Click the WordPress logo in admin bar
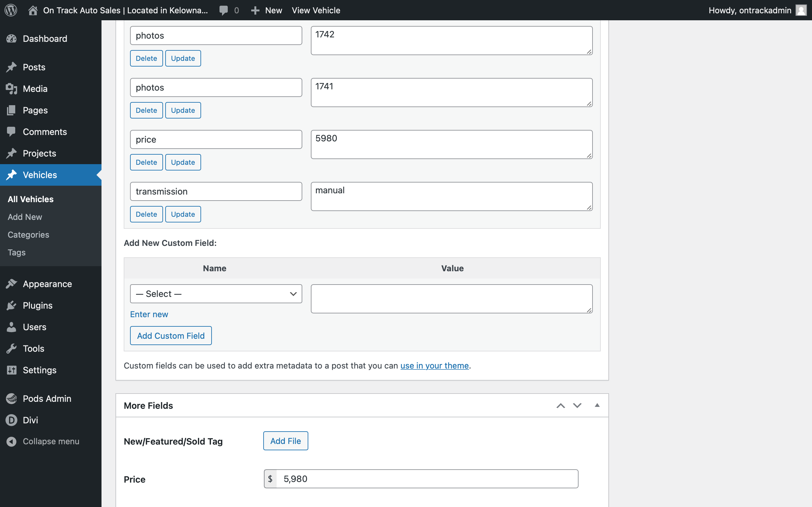The height and width of the screenshot is (507, 812). tap(11, 10)
